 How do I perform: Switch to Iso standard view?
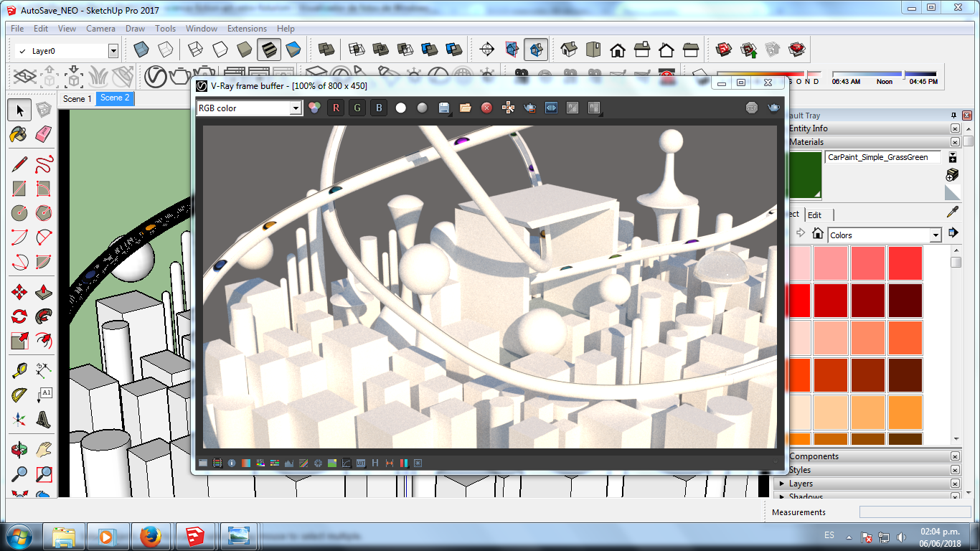569,50
